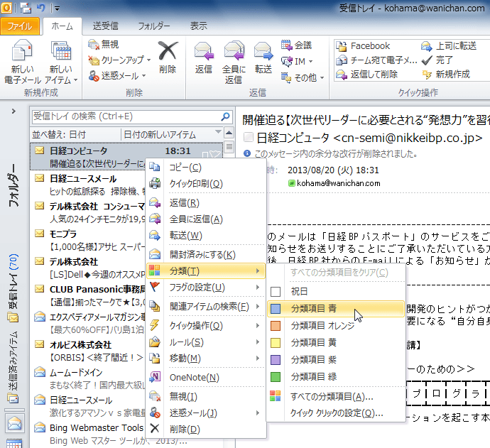Select 完了 checkmark quick step
The height and width of the screenshot is (448, 490).
coord(437,60)
